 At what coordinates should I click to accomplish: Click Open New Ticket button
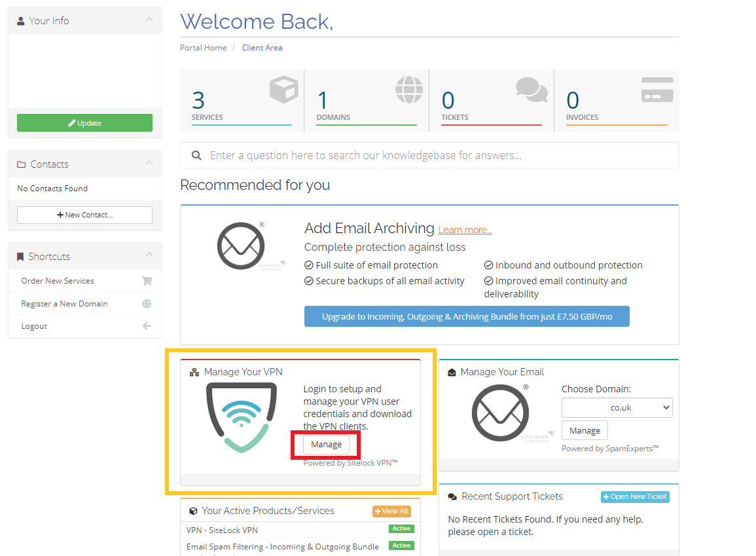click(635, 497)
